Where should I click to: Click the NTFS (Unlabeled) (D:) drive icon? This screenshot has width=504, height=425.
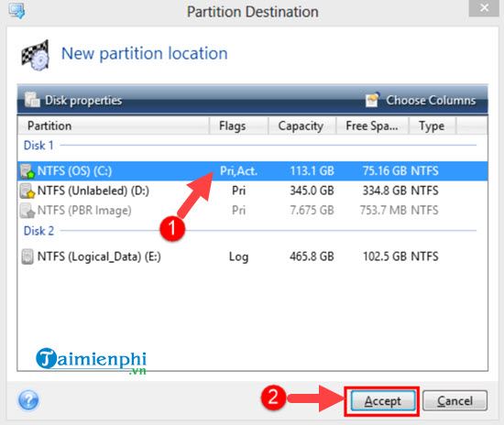point(27,191)
